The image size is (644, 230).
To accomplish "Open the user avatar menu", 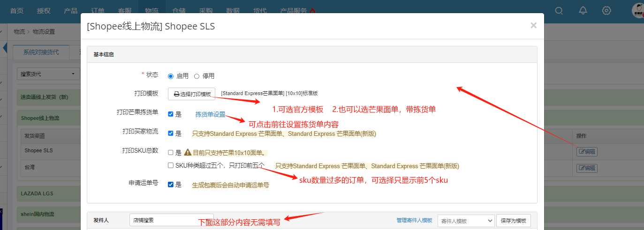I will tap(637, 10).
